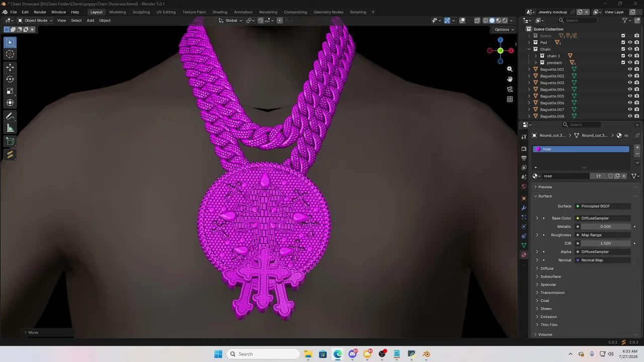This screenshot has height=362, width=644.
Task: Open the Object properties tab
Action: [524, 198]
